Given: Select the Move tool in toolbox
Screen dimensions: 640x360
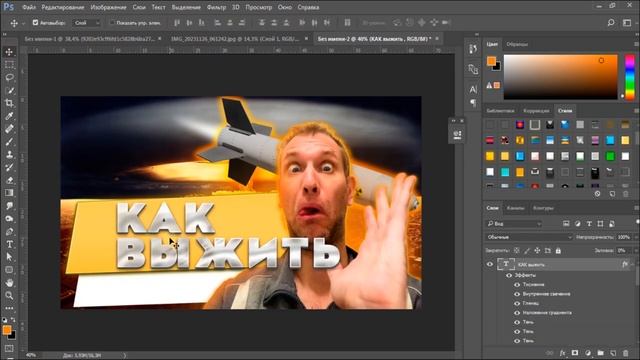Looking at the screenshot, I should (9, 52).
